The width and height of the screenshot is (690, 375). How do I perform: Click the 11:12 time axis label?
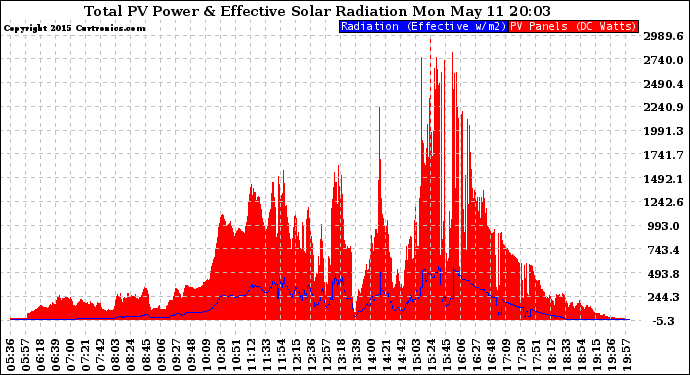tap(251, 354)
